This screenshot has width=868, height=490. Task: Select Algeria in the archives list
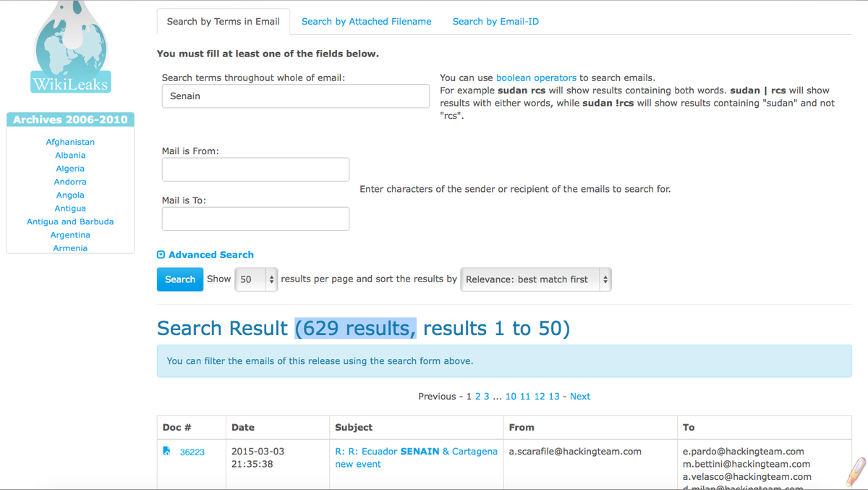coord(70,169)
